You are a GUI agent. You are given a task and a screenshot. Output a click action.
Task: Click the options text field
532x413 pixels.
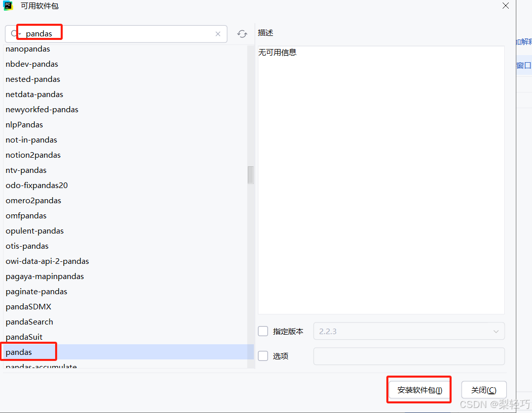pos(409,356)
